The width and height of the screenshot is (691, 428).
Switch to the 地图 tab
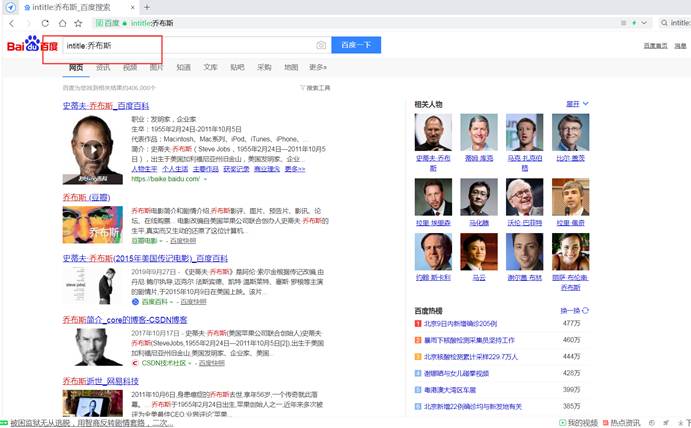click(x=291, y=67)
